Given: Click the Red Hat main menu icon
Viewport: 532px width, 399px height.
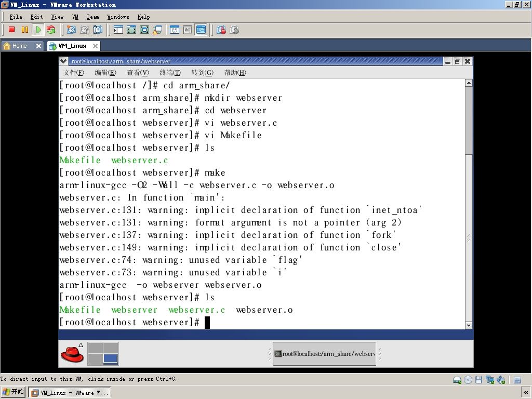Looking at the screenshot, I should coord(72,353).
